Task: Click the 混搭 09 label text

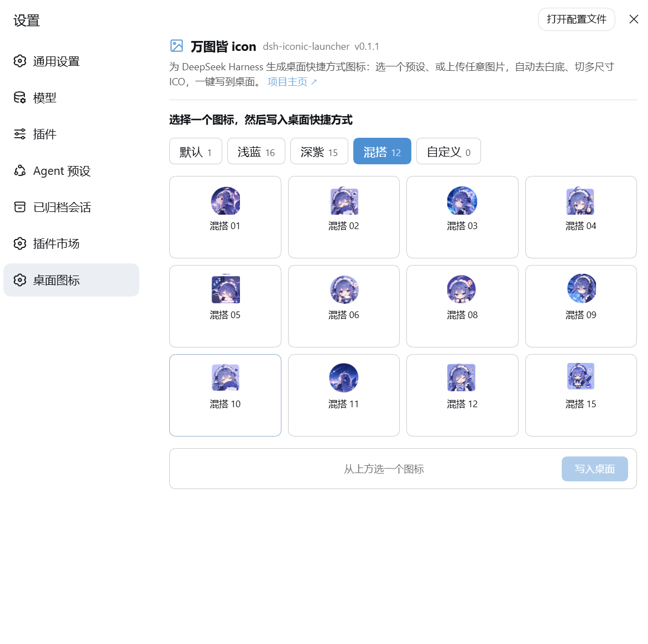Action: pos(581,315)
